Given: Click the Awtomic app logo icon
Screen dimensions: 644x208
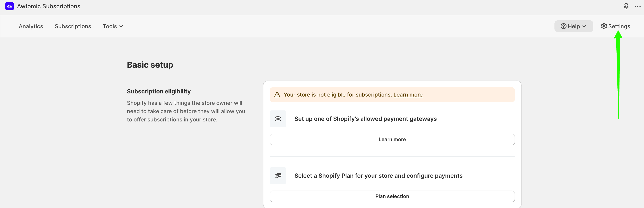Looking at the screenshot, I should (x=10, y=6).
